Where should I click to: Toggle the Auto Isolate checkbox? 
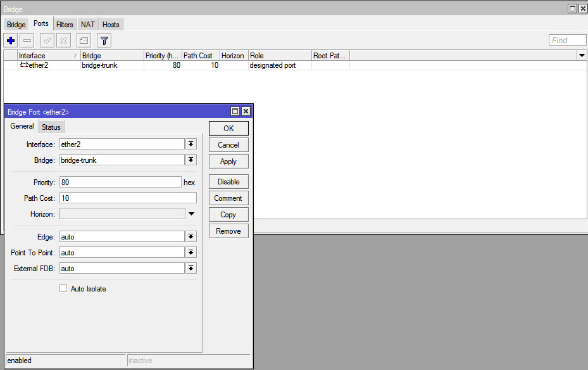pyautogui.click(x=63, y=288)
